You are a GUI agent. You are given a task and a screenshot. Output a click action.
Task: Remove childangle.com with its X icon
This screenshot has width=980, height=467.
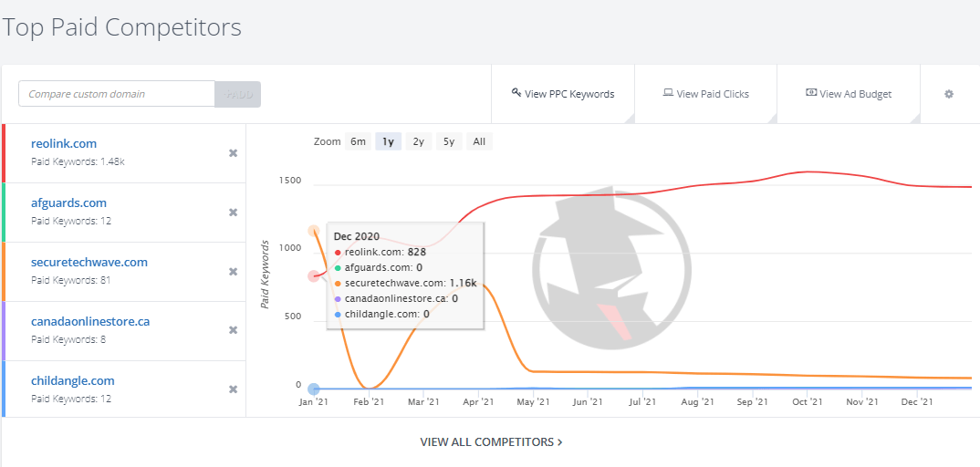233,389
